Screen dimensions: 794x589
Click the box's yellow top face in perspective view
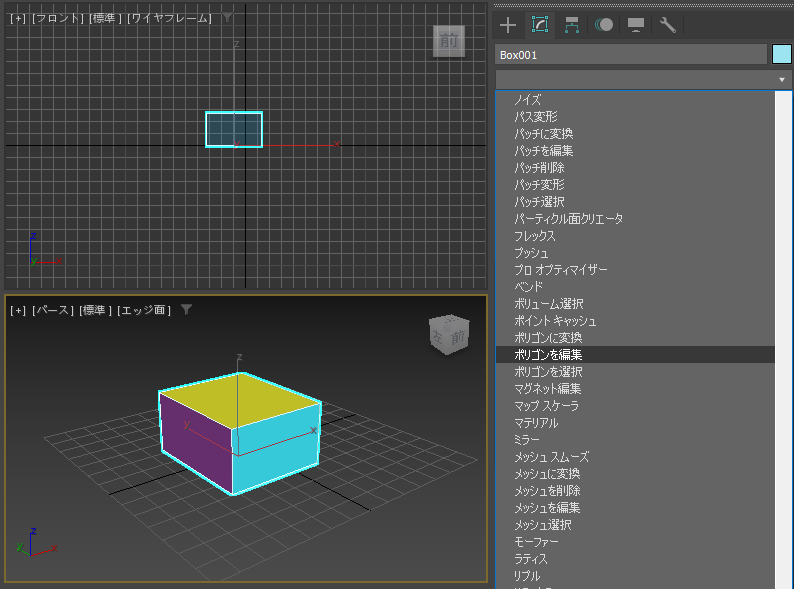pos(240,401)
